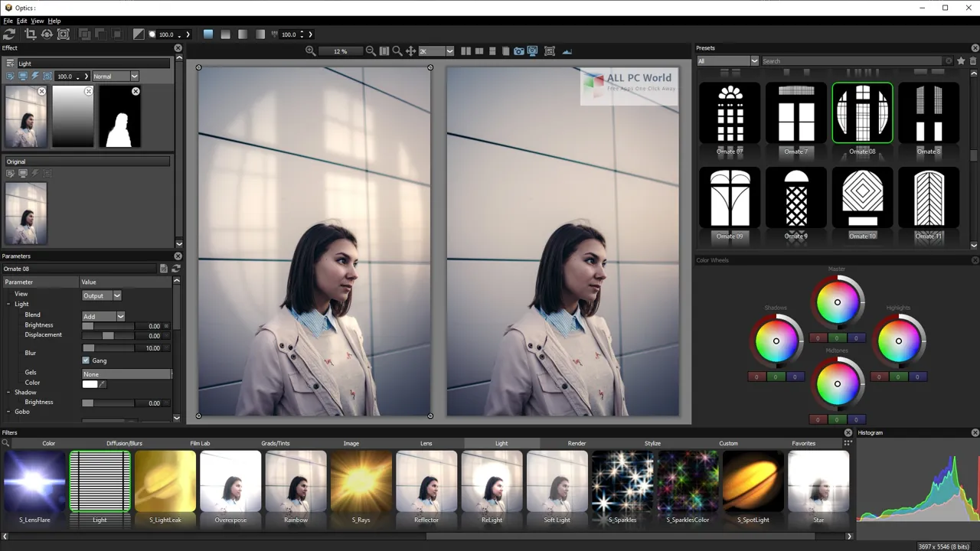This screenshot has width=980, height=551.
Task: Choose the Ornate 10 preset
Action: click(862, 198)
